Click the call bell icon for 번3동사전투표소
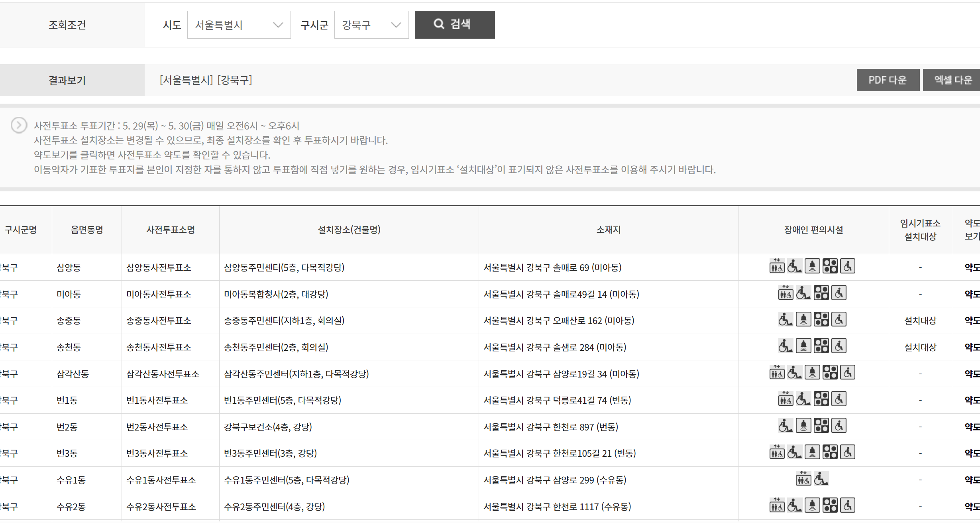980x523 pixels. coord(813,452)
